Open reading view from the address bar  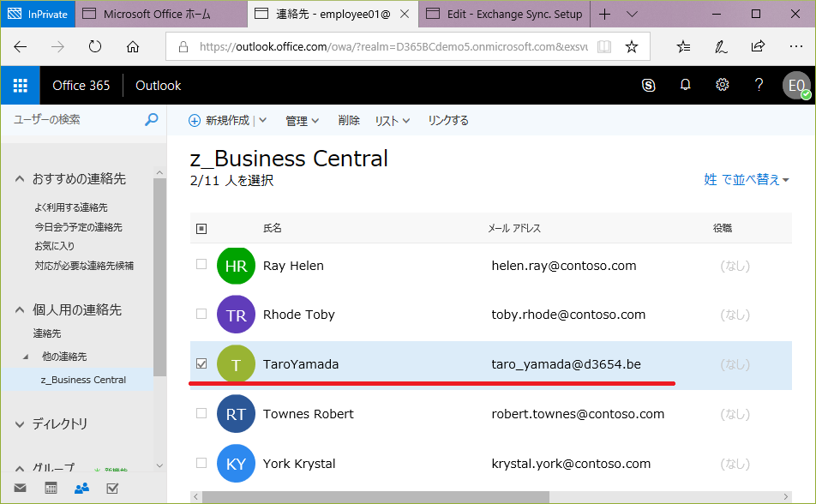(x=604, y=47)
